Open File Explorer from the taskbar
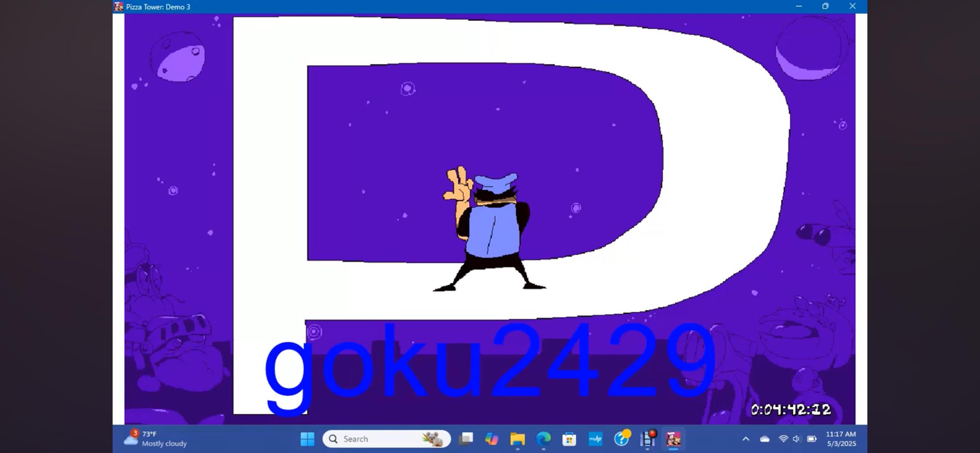This screenshot has width=980, height=453. (x=517, y=439)
